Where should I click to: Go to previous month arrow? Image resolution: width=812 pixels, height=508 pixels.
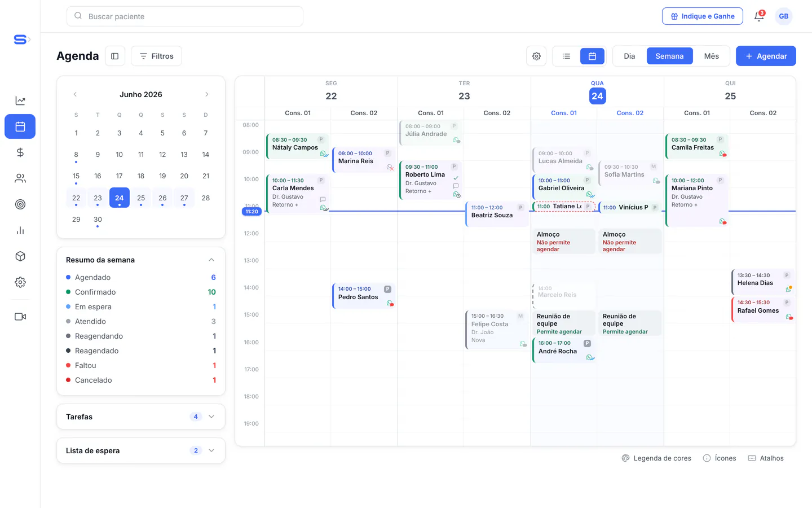pos(75,94)
